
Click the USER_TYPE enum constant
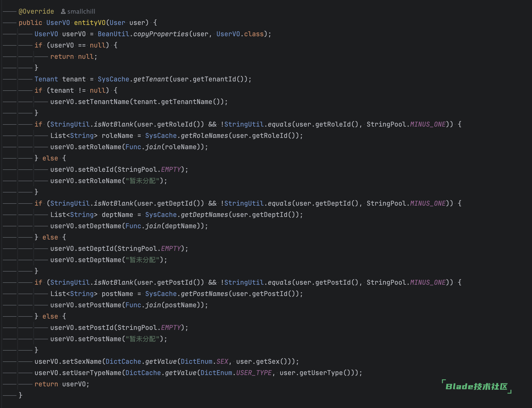[x=254, y=373]
